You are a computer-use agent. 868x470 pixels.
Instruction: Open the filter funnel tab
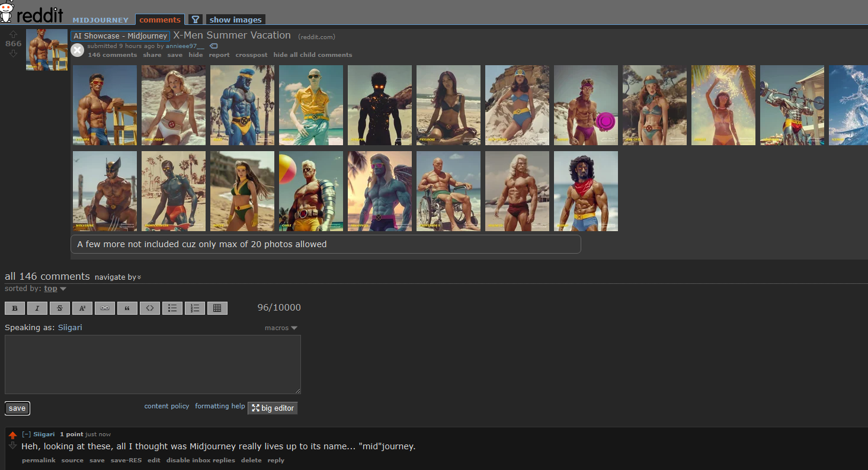point(195,20)
